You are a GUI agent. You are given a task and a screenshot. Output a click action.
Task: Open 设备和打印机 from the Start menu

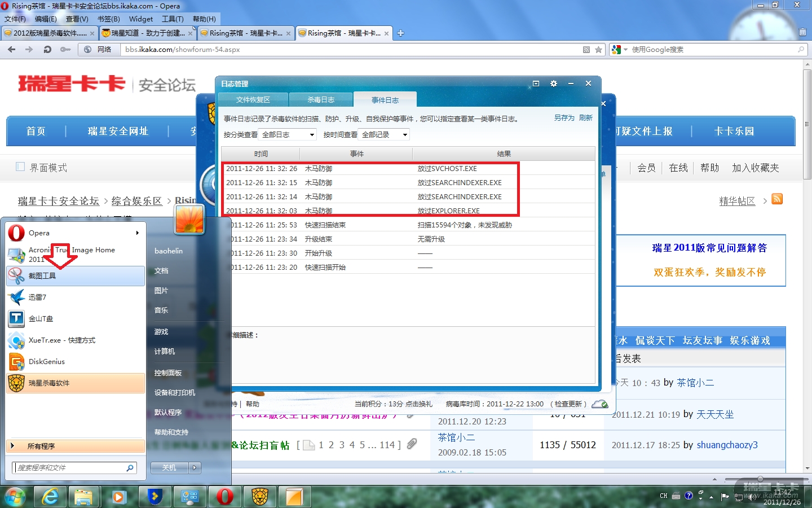tap(175, 393)
